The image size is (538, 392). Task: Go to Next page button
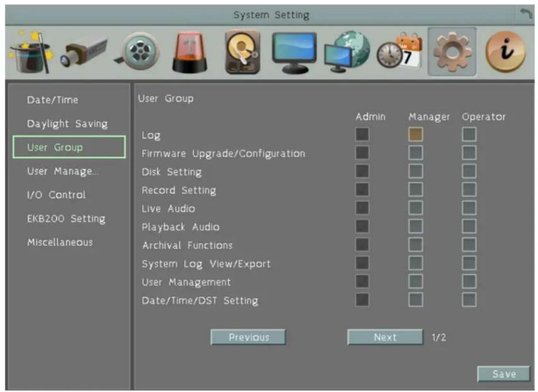(x=385, y=337)
